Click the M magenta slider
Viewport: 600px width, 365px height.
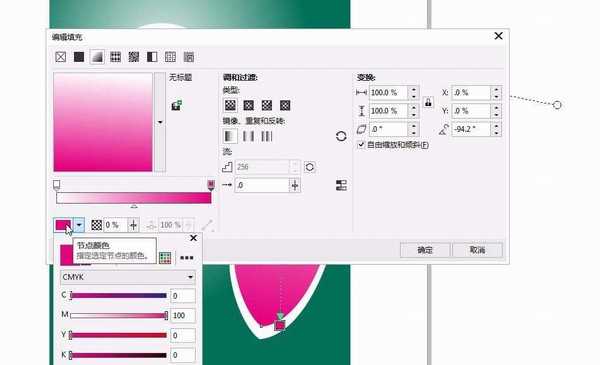tap(119, 315)
